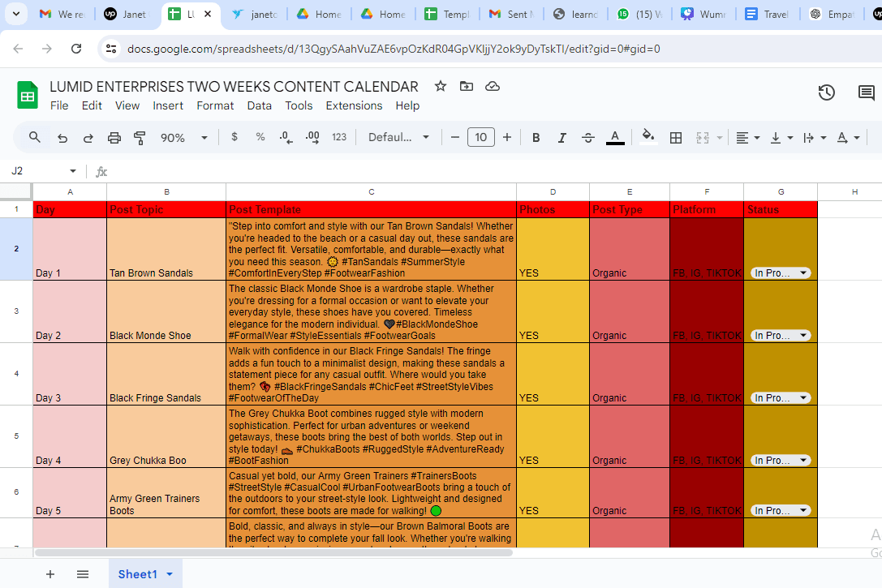Image resolution: width=882 pixels, height=588 pixels.
Task: Star this spreadsheet
Action: 441,86
